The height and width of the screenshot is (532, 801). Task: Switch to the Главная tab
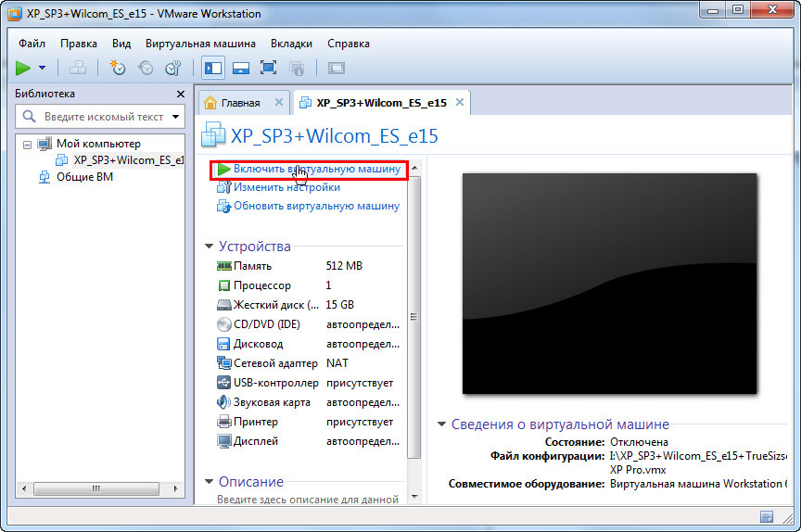pos(240,103)
